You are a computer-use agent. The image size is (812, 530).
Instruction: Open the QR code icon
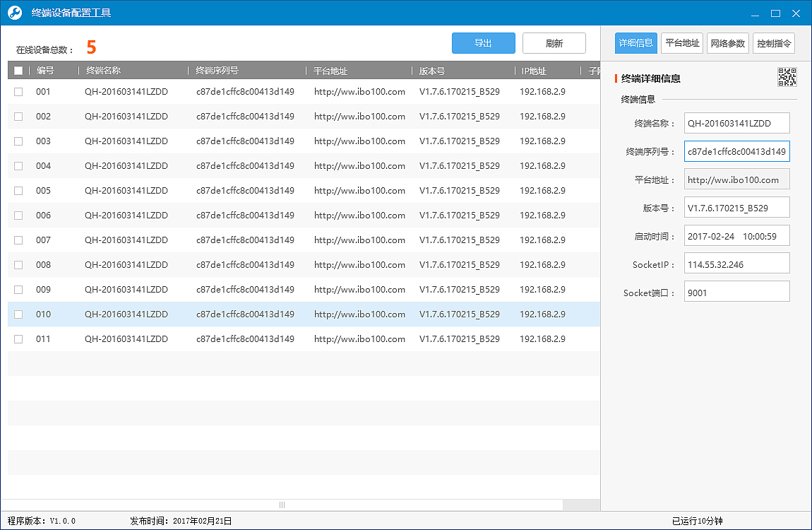pos(787,77)
